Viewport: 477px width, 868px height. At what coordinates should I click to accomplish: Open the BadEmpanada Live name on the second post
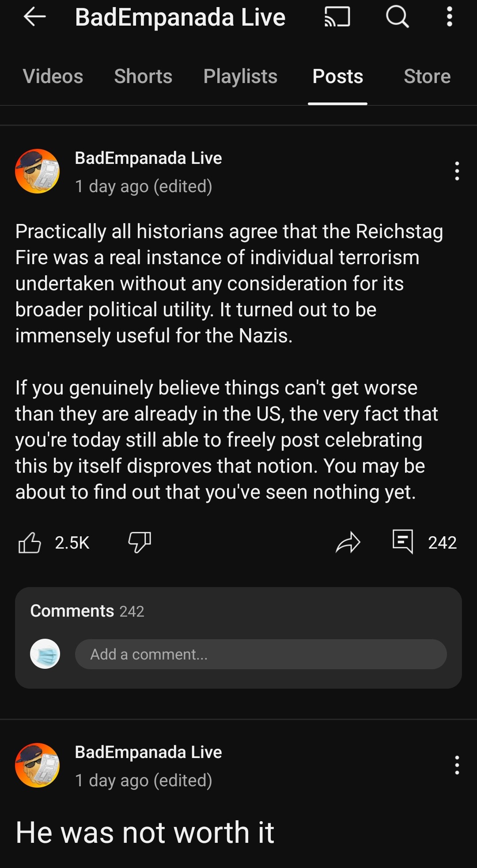pos(148,752)
